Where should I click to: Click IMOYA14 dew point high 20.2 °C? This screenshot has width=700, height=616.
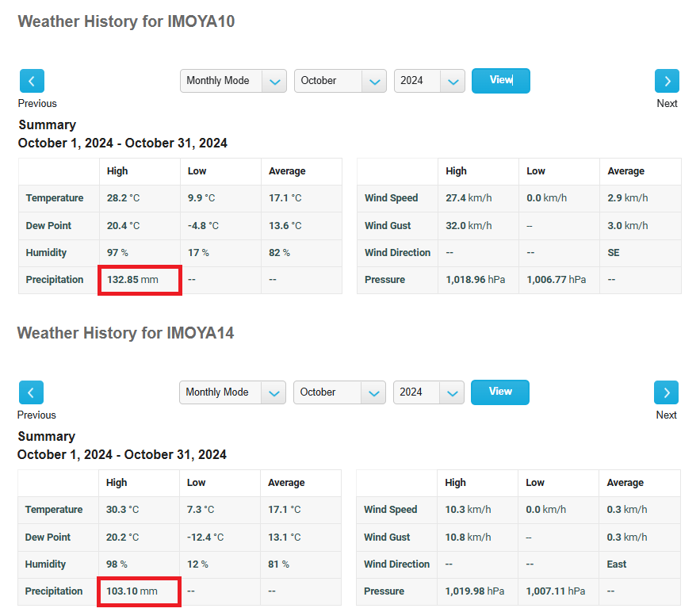pos(122,538)
